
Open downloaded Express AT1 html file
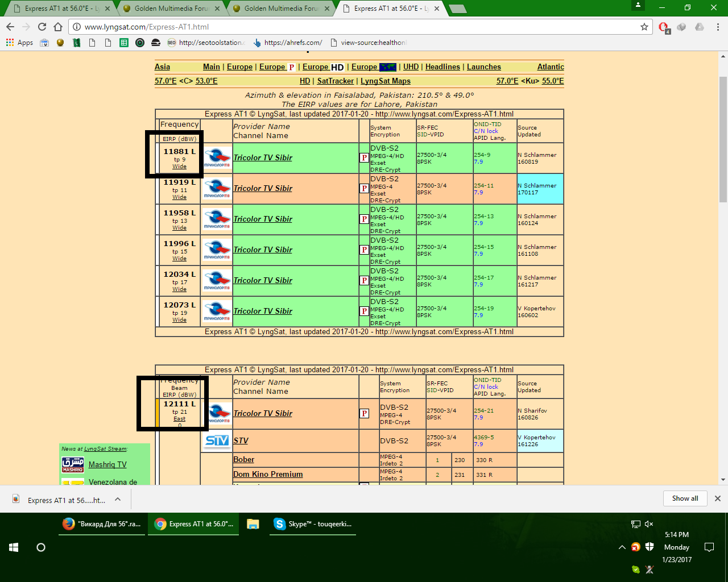point(60,500)
